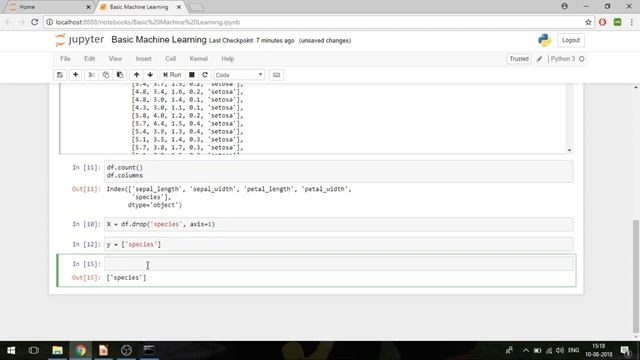
Task: Restart the kernel with the circular arrow icon
Action: (205, 75)
